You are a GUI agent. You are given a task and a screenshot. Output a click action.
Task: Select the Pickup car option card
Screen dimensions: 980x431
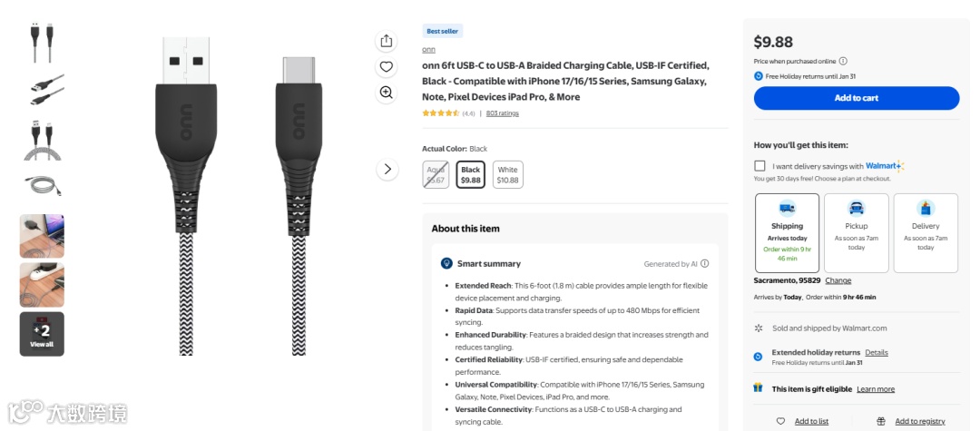click(x=856, y=232)
